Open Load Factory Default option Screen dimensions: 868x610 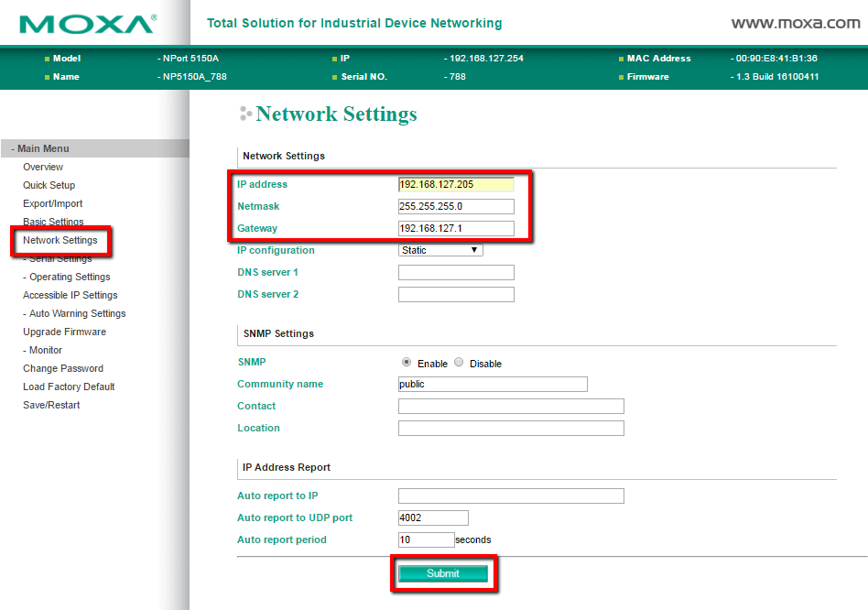(x=69, y=387)
